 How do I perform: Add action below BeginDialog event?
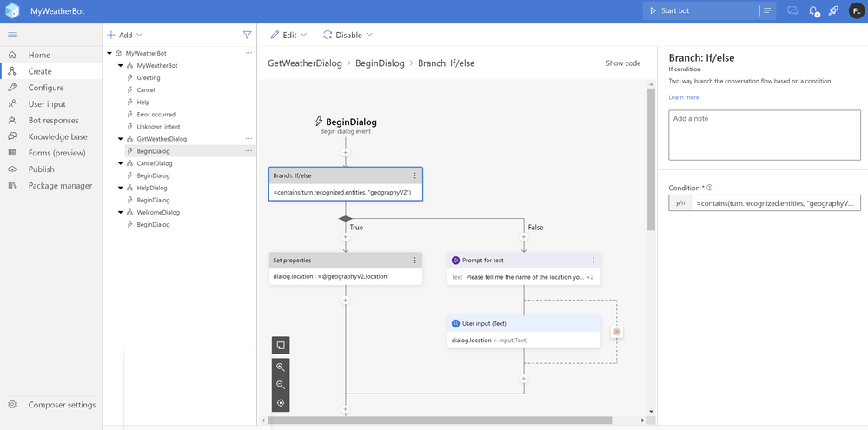click(346, 152)
